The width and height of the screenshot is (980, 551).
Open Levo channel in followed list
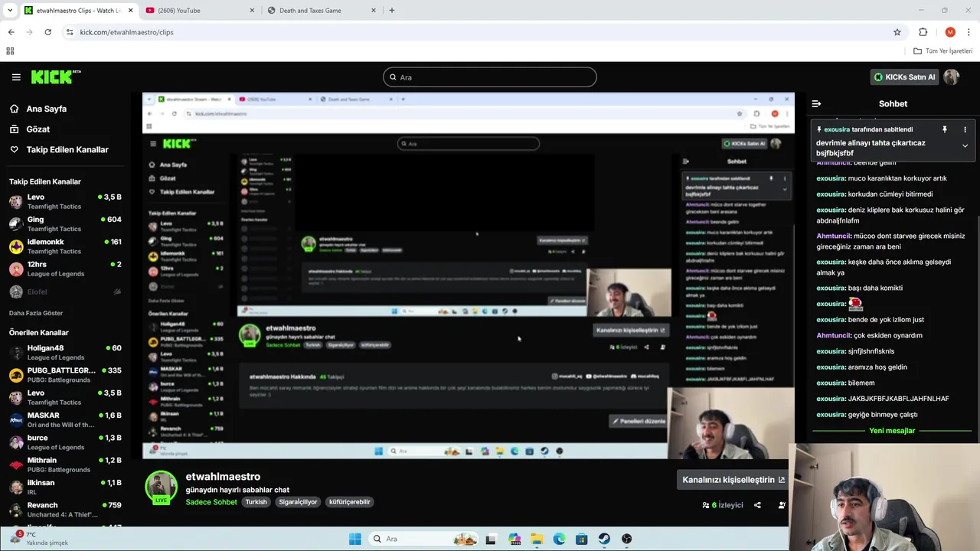(x=65, y=202)
